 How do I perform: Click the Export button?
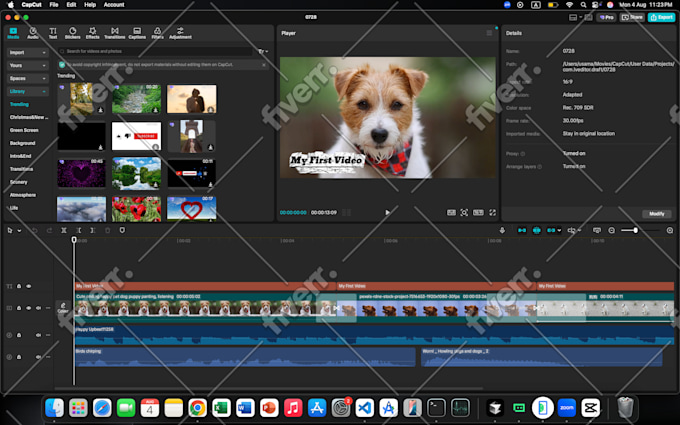click(x=661, y=17)
